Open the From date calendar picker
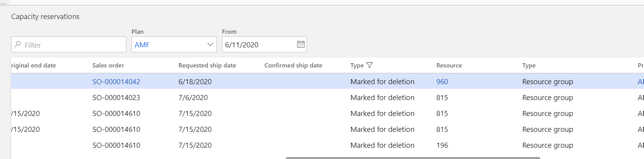Image resolution: width=644 pixels, height=159 pixels. (x=301, y=45)
